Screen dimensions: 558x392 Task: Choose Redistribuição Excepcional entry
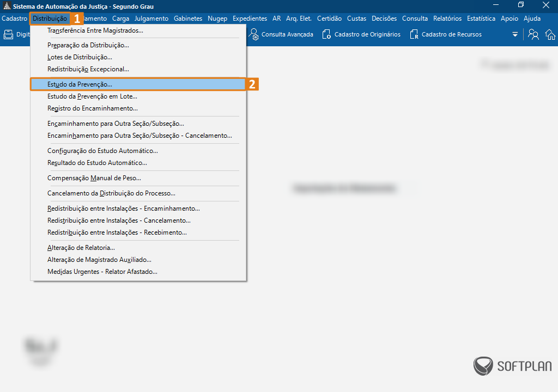point(138,69)
